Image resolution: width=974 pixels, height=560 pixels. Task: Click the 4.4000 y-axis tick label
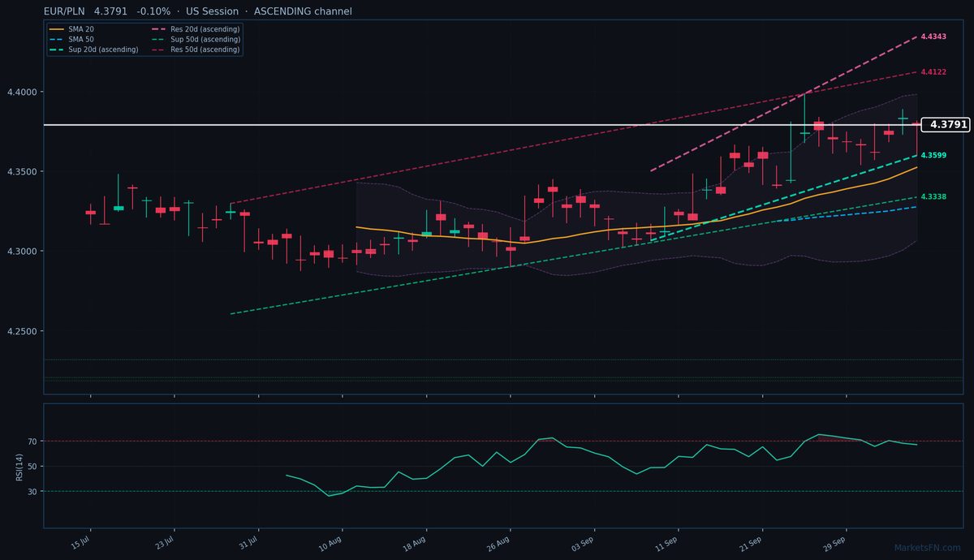pyautogui.click(x=22, y=92)
